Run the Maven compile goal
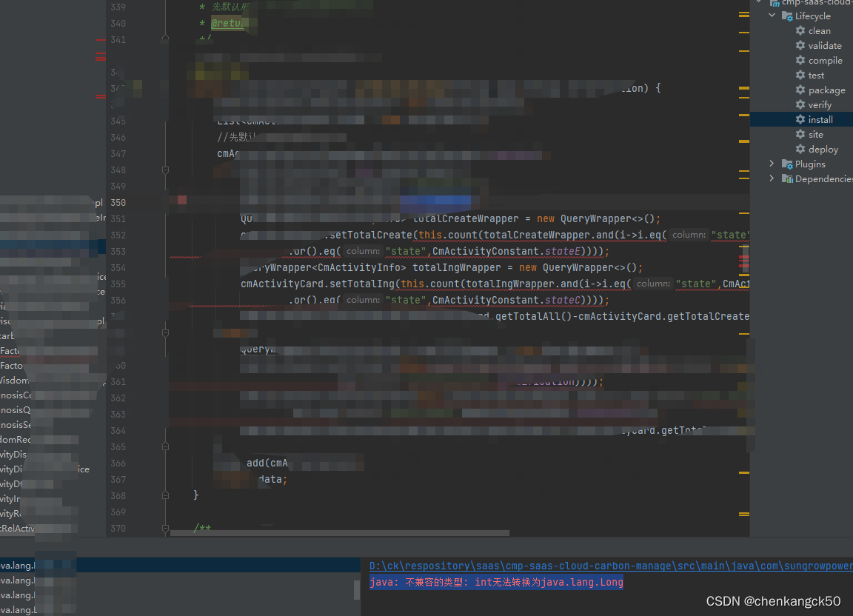This screenshot has height=616, width=853. [x=823, y=60]
